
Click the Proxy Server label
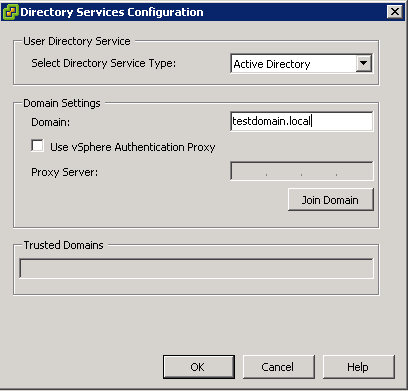point(64,172)
